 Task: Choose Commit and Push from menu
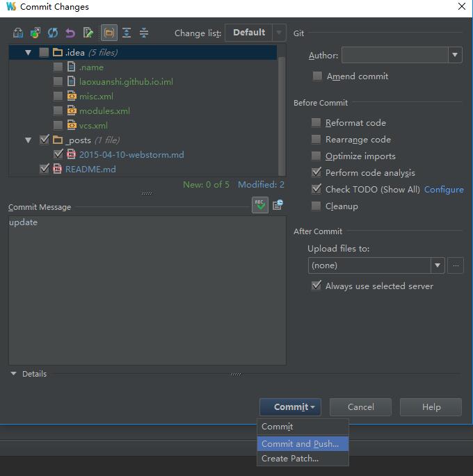(x=300, y=443)
